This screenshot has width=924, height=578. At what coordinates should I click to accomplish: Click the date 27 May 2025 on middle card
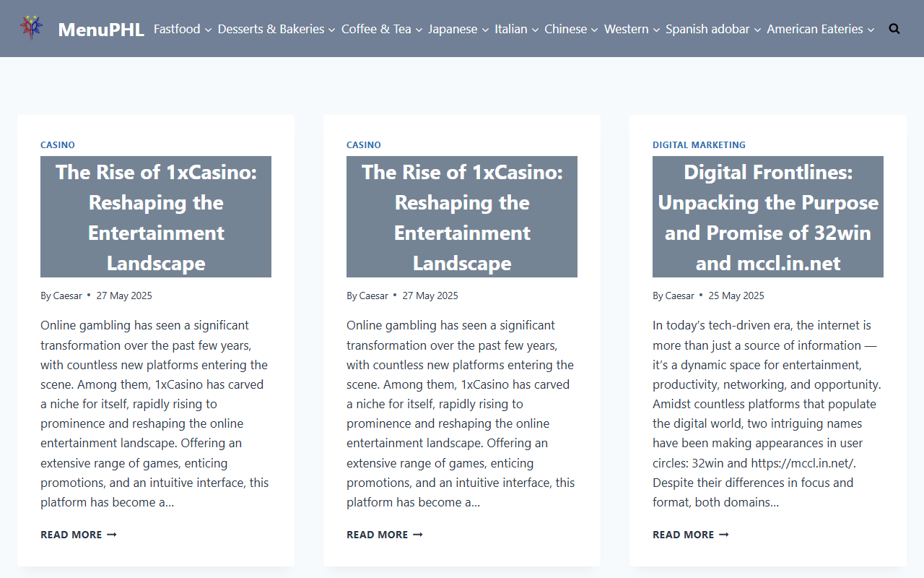coord(430,296)
